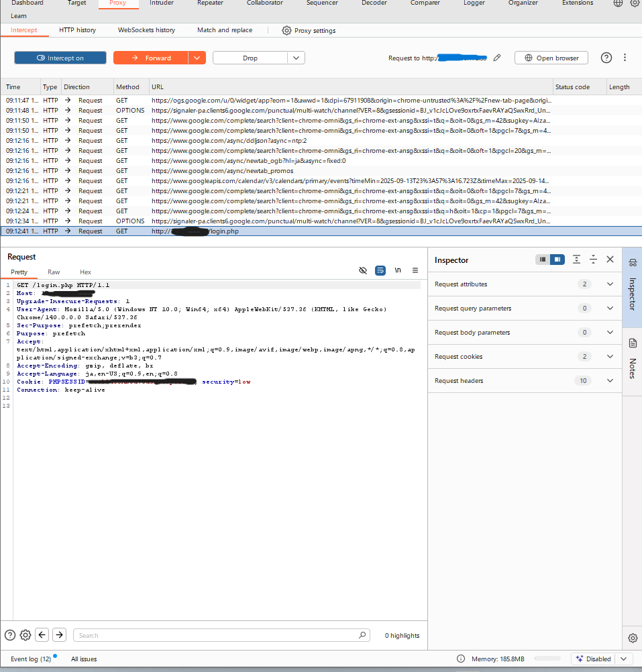Open Inspector settings gear at bottom right
This screenshot has height=672, width=642.
(633, 638)
